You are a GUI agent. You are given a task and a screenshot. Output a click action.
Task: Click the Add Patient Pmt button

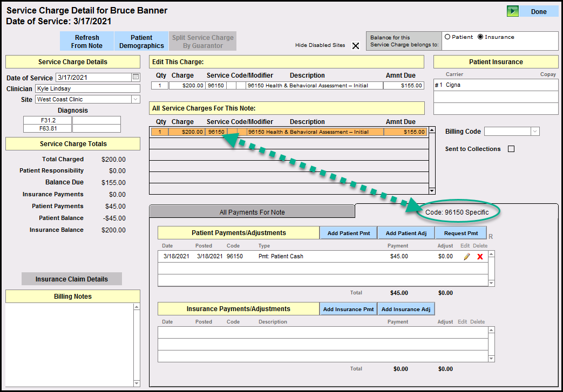pyautogui.click(x=348, y=233)
